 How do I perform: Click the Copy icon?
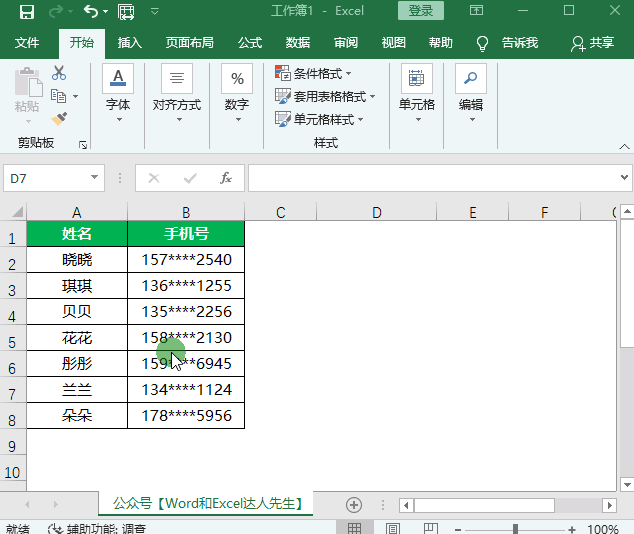[x=59, y=96]
